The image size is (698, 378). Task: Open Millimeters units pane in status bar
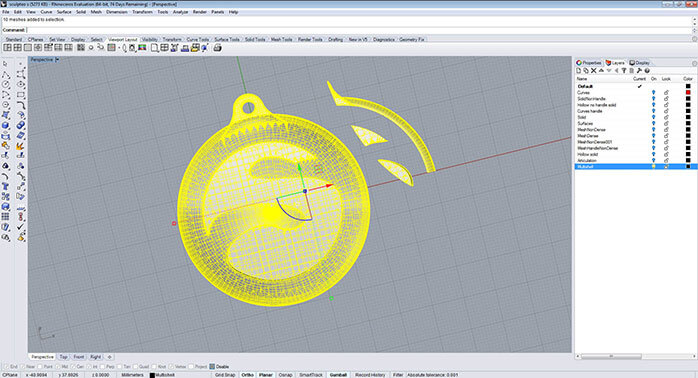point(132,375)
